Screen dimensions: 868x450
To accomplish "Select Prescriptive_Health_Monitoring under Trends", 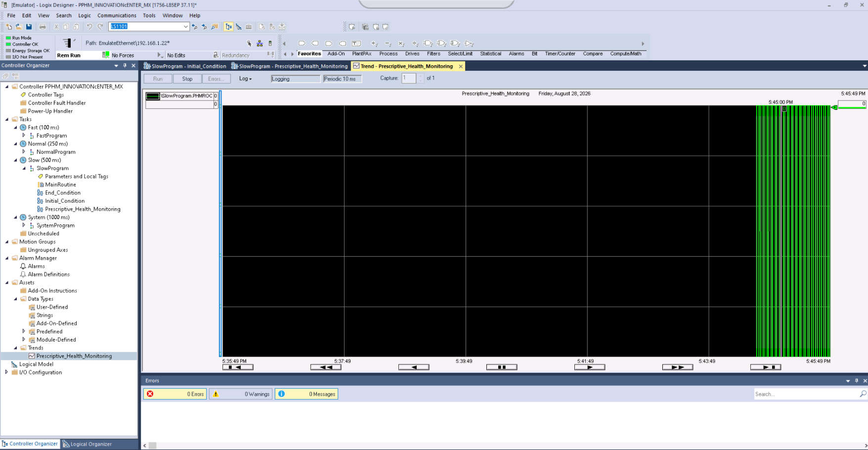I will [x=74, y=356].
